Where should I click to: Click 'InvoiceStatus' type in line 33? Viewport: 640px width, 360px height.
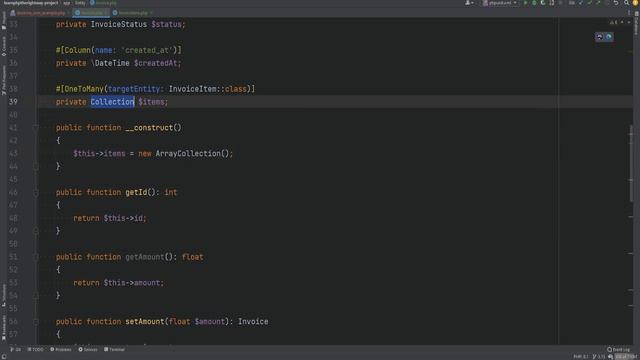tap(118, 24)
